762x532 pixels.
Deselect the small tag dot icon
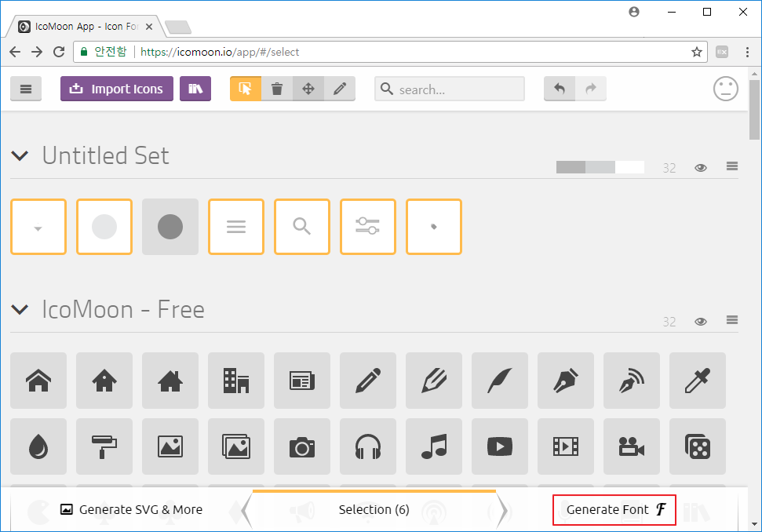tap(434, 227)
